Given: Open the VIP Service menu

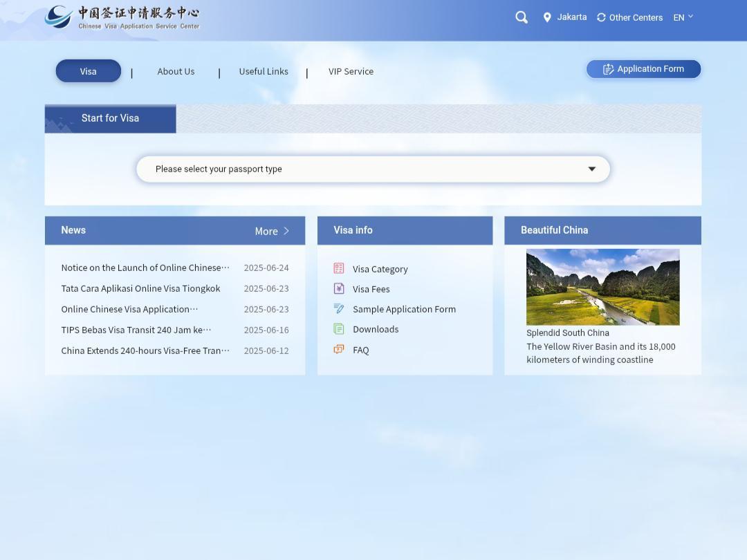Looking at the screenshot, I should click(x=351, y=71).
